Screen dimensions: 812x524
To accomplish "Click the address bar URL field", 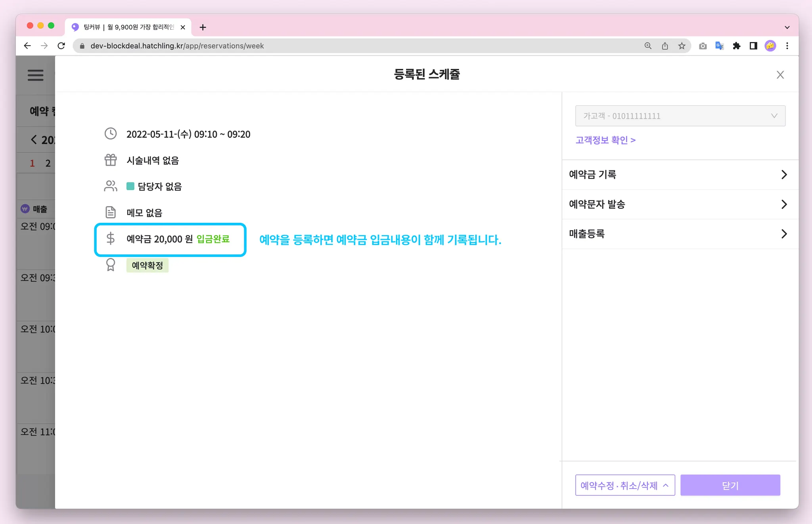I will click(x=357, y=46).
